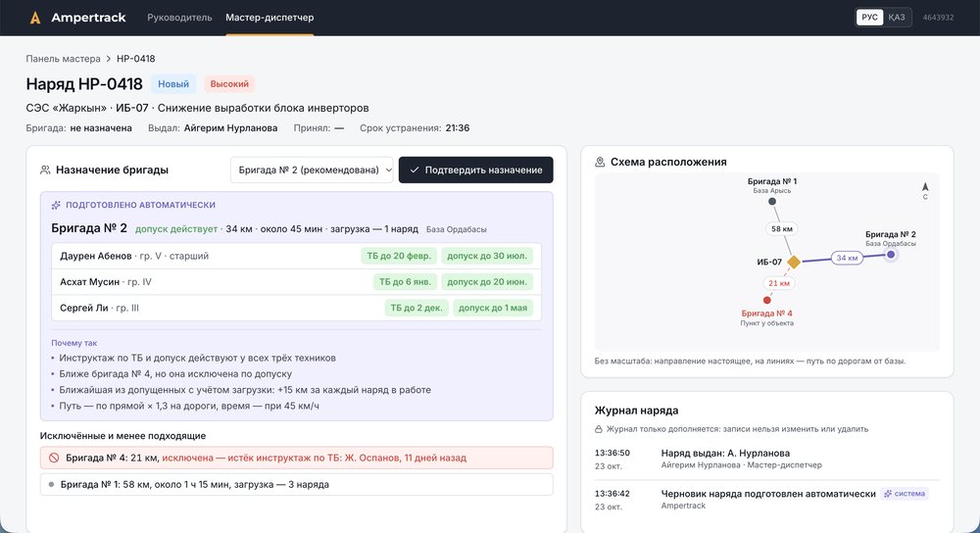Click the issuer name Айгерим Нурланова in header

(230, 128)
